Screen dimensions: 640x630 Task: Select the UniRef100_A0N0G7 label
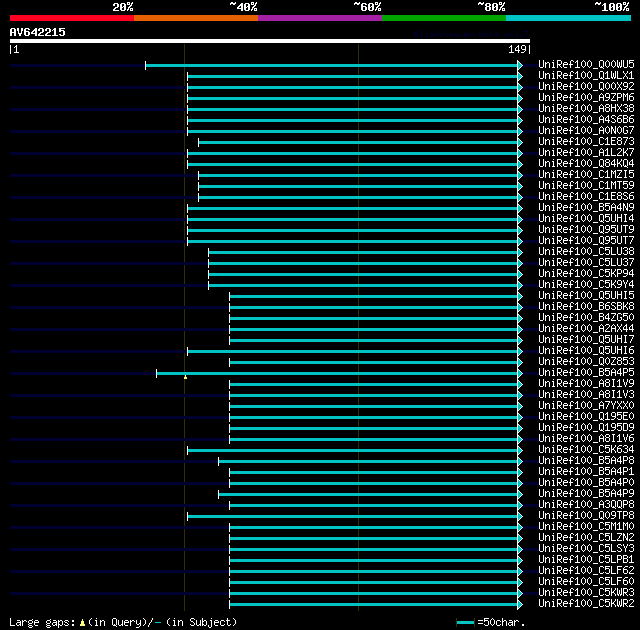tap(586, 131)
